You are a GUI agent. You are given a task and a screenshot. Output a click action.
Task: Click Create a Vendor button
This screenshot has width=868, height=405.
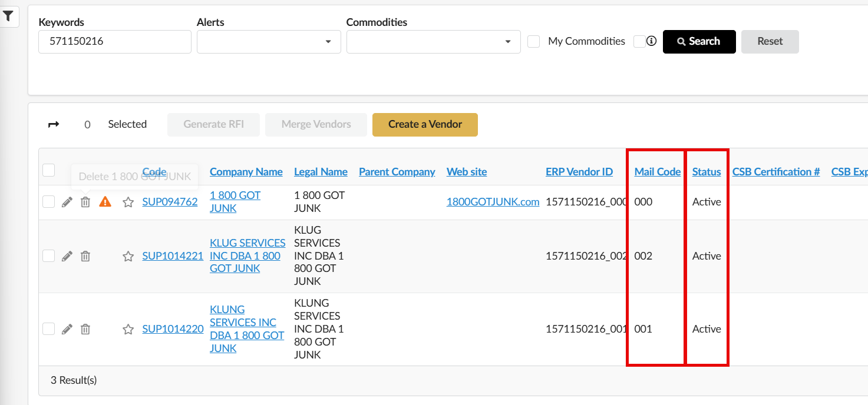click(x=425, y=125)
